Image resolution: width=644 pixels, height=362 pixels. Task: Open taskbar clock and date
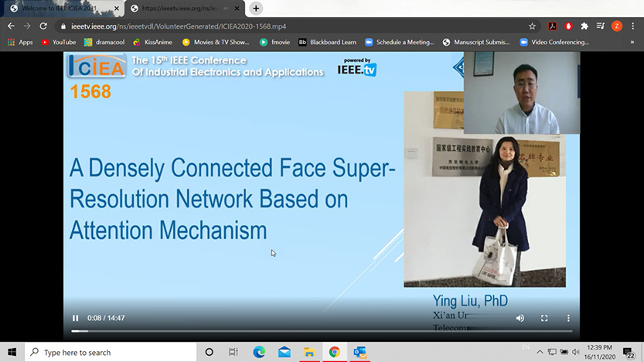point(600,352)
